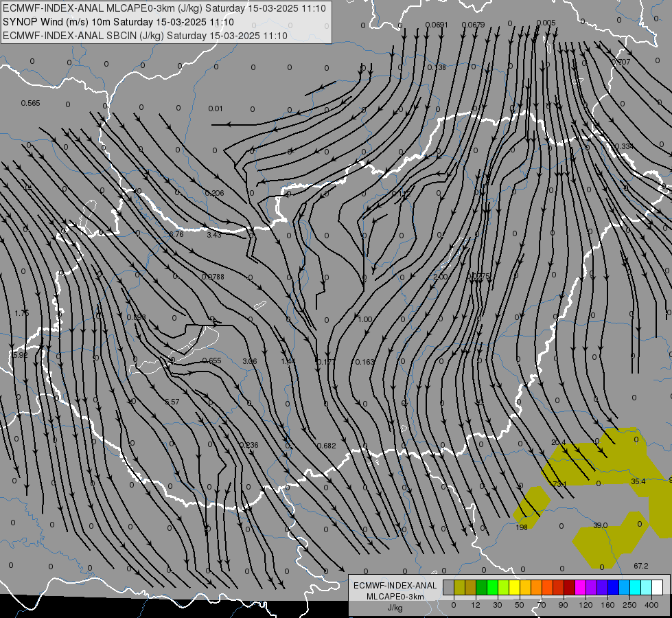Select the SYNOP Wind 10m header line
The height and width of the screenshot is (618, 672).
pyautogui.click(x=118, y=22)
